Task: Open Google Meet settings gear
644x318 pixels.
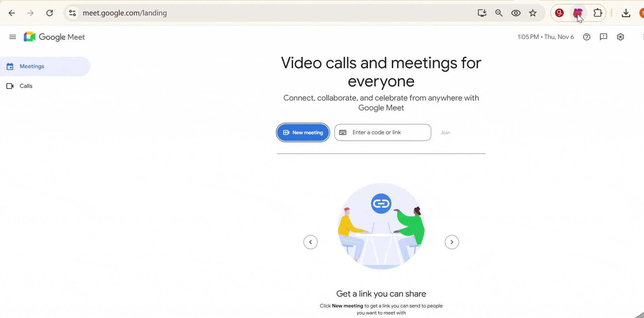Action: click(620, 37)
